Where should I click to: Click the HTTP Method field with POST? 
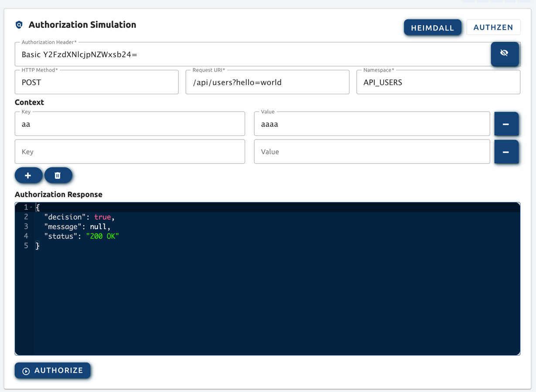(97, 82)
